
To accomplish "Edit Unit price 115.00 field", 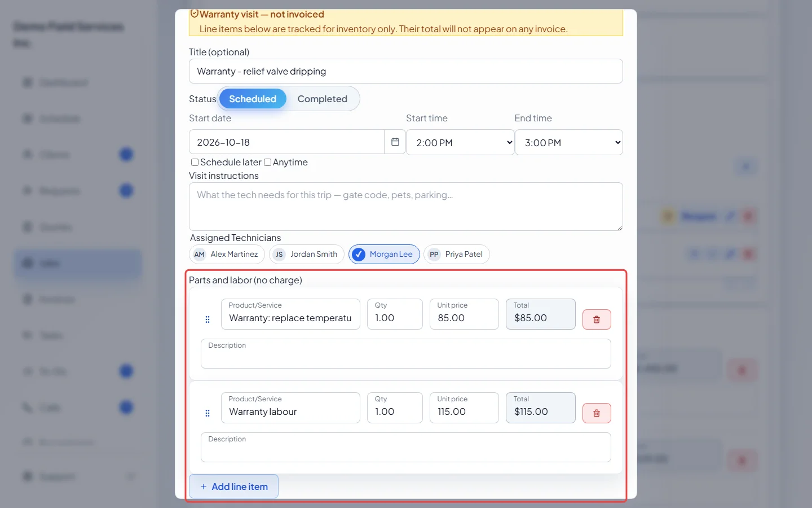I will (x=464, y=408).
